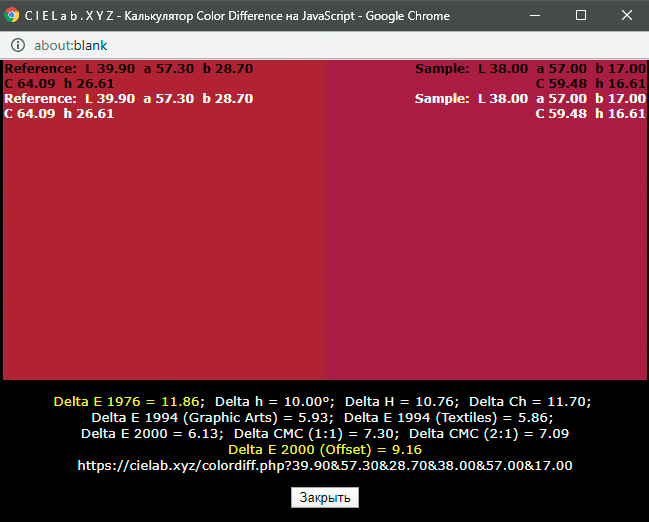Click the Delta CMC (2:1) = 7.09 value
This screenshot has width=649, height=522.
click(489, 434)
